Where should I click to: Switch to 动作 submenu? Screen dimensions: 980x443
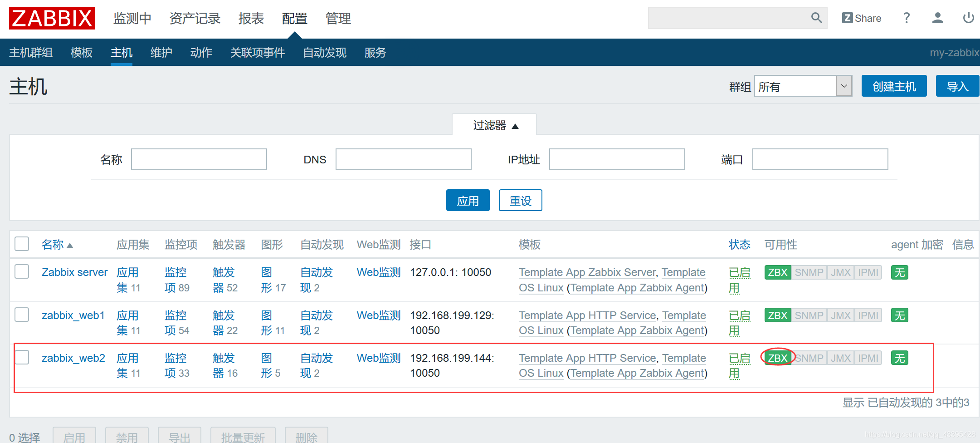tap(201, 53)
